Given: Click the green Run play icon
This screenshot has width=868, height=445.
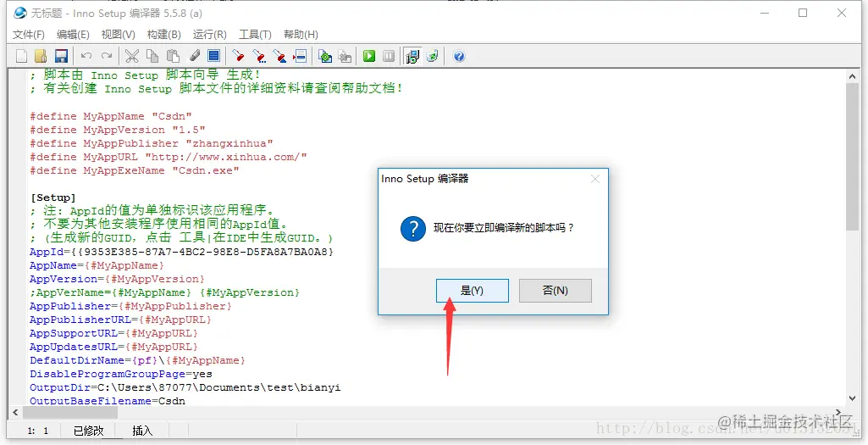Looking at the screenshot, I should click(369, 56).
